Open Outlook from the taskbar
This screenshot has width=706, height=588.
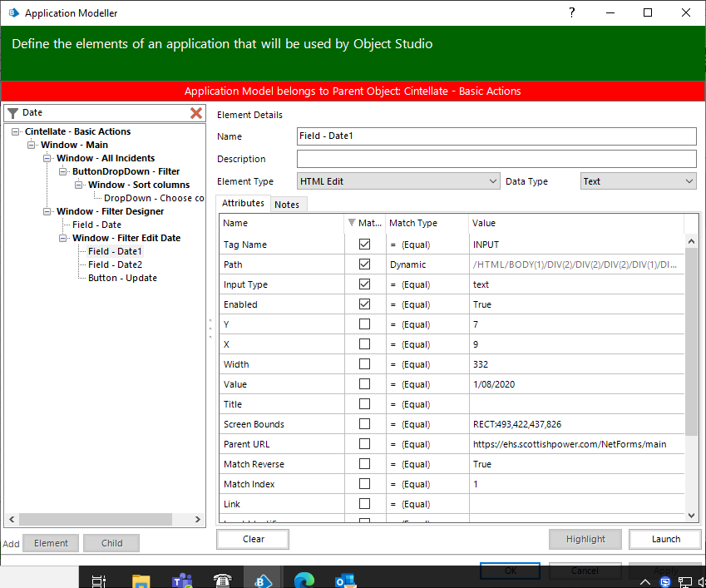point(344,581)
